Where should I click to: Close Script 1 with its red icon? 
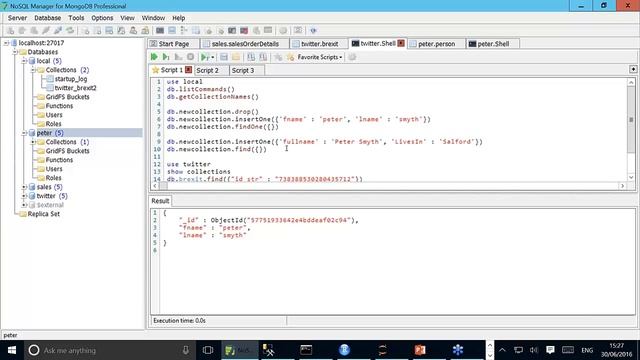tap(188, 70)
